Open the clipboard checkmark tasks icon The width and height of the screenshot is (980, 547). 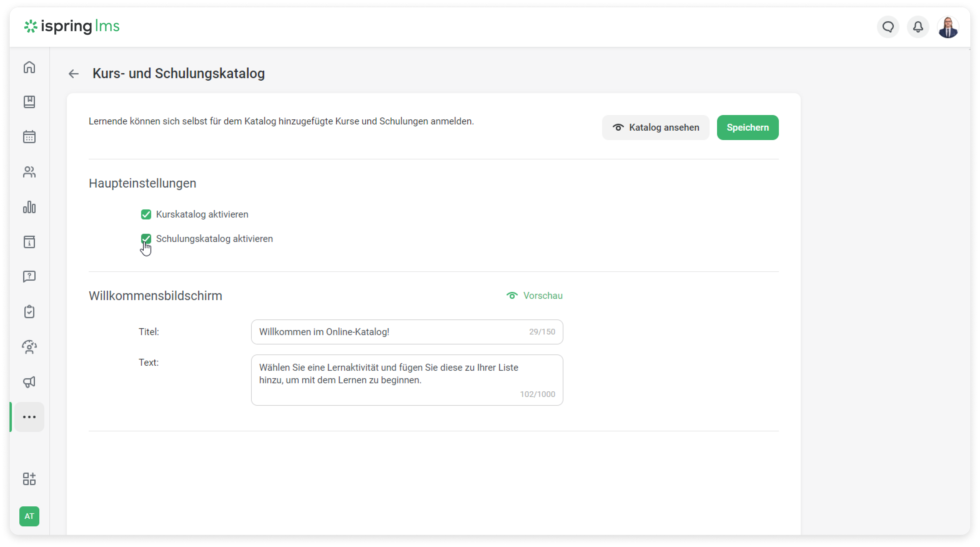pos(29,312)
